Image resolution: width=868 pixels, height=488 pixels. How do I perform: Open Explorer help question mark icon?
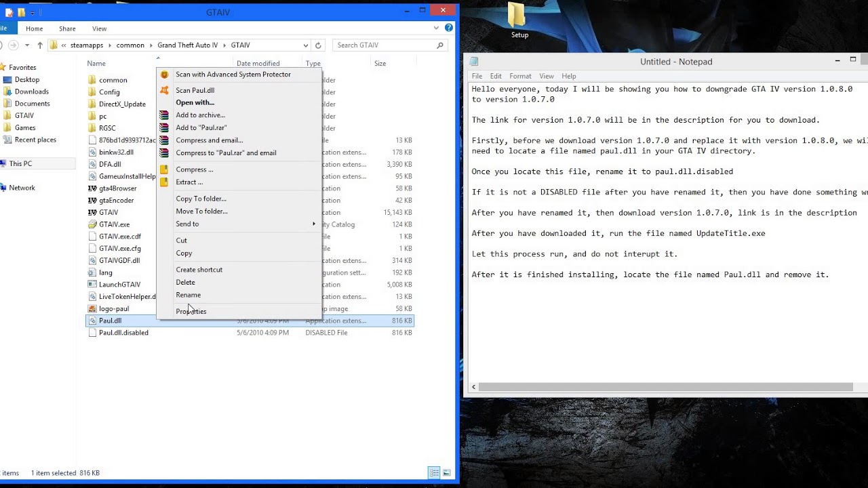click(x=448, y=28)
